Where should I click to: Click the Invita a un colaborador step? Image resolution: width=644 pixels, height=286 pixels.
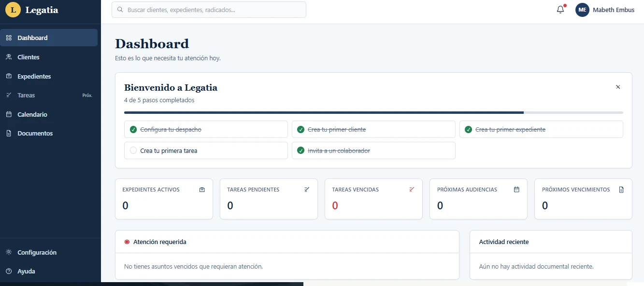[373, 150]
